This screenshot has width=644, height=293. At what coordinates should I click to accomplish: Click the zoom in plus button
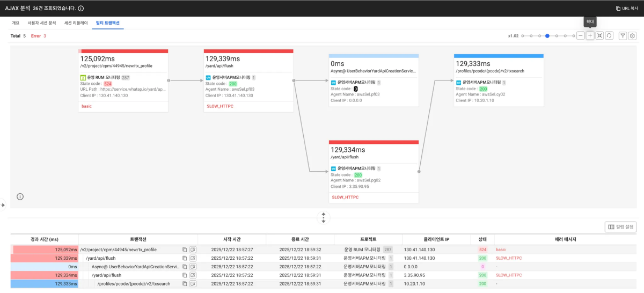click(590, 35)
